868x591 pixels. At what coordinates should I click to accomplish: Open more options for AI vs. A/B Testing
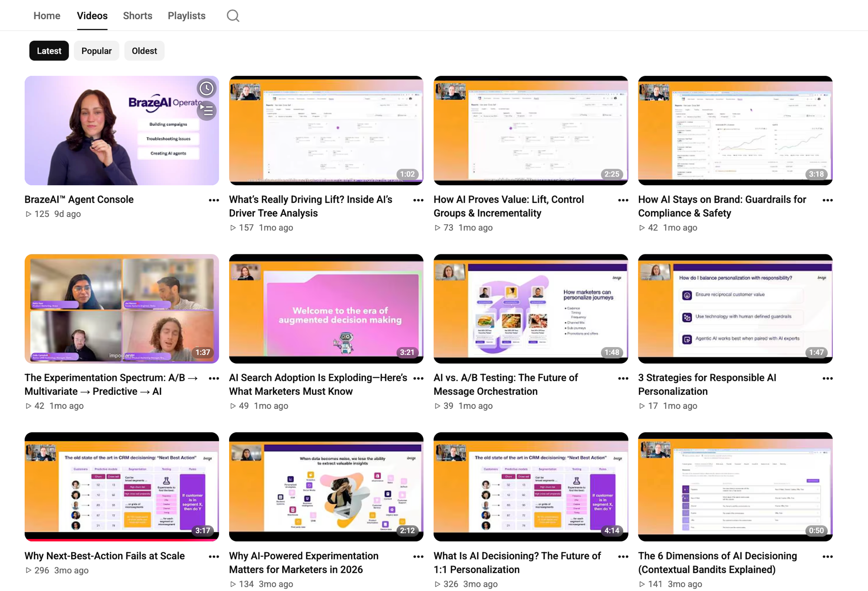pyautogui.click(x=623, y=378)
